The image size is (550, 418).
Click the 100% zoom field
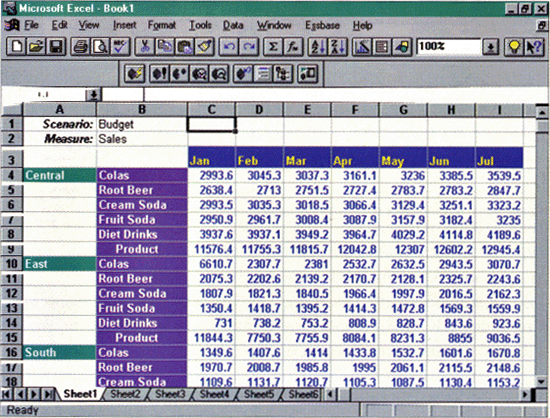click(x=449, y=47)
